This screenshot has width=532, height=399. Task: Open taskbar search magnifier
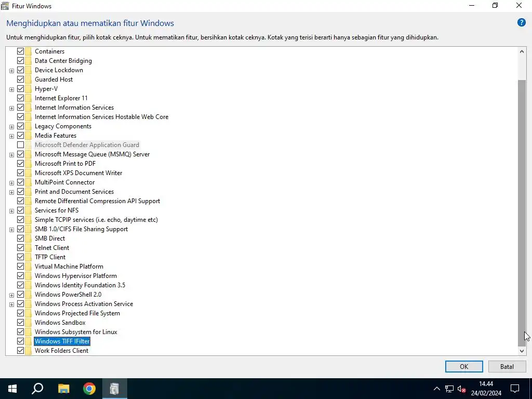pyautogui.click(x=37, y=389)
